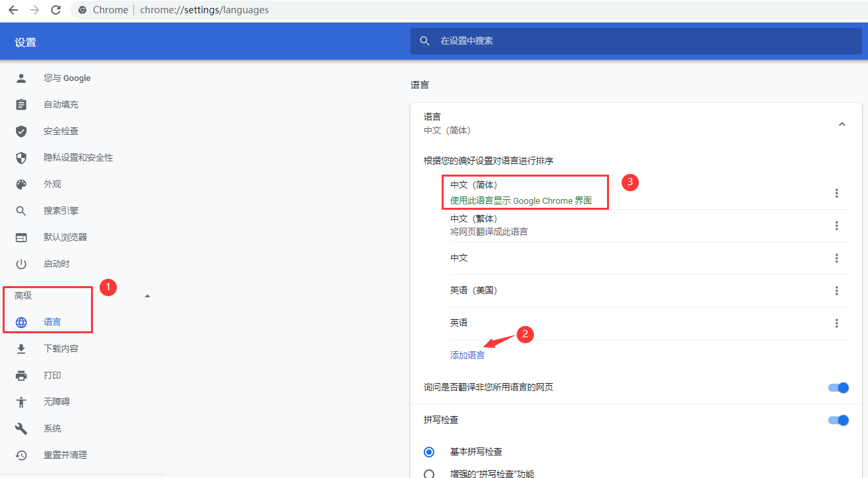Screen dimensions: 868x478
Task: Open 搜索引擎 settings
Action: pyautogui.click(x=61, y=211)
